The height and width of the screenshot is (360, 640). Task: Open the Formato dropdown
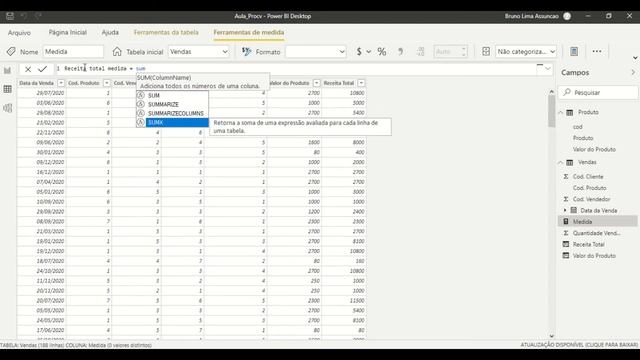pyautogui.click(x=316, y=51)
